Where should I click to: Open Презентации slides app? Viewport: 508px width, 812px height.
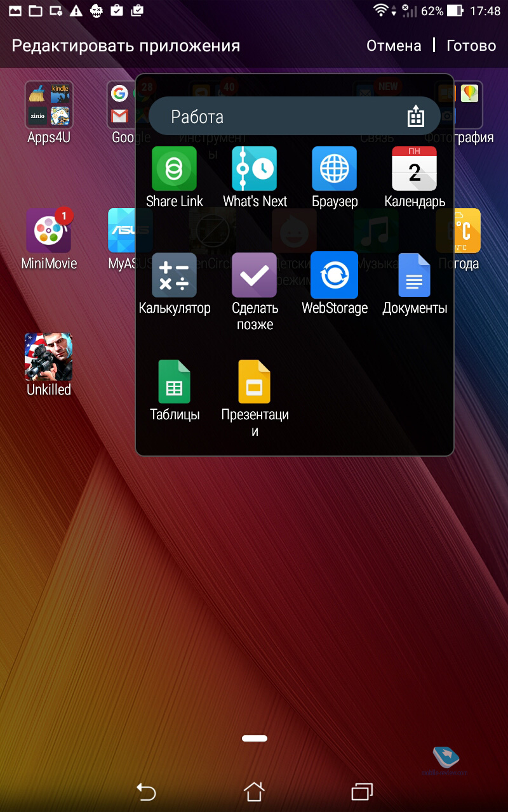click(255, 382)
